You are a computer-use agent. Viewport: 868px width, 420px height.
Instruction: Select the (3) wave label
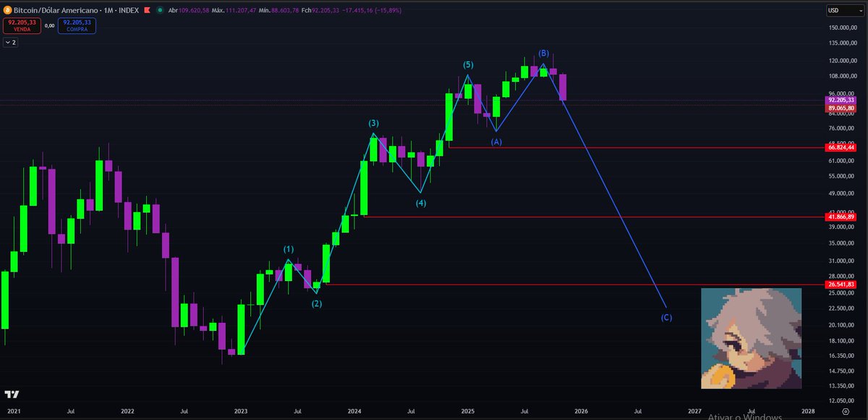pos(373,123)
